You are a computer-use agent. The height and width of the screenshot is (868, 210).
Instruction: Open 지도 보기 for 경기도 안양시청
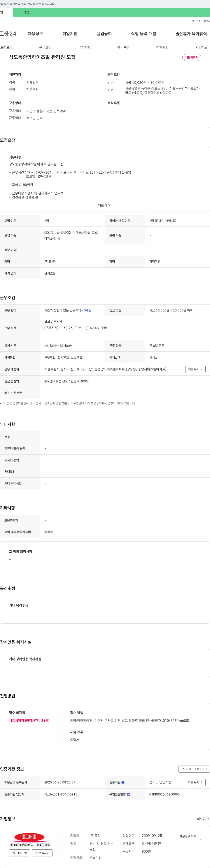(x=195, y=782)
